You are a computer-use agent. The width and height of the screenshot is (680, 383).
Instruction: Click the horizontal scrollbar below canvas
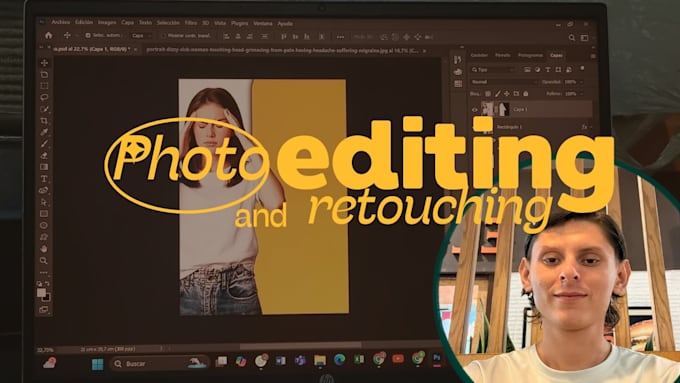[300, 346]
